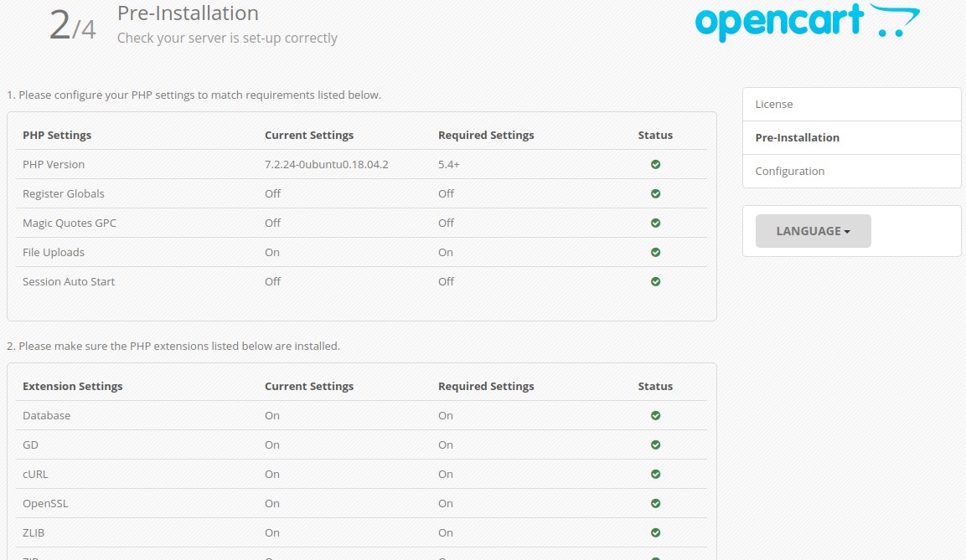This screenshot has height=560, width=966.
Task: Select the checkmark icon for Magic Quotes GPC
Action: pos(655,223)
